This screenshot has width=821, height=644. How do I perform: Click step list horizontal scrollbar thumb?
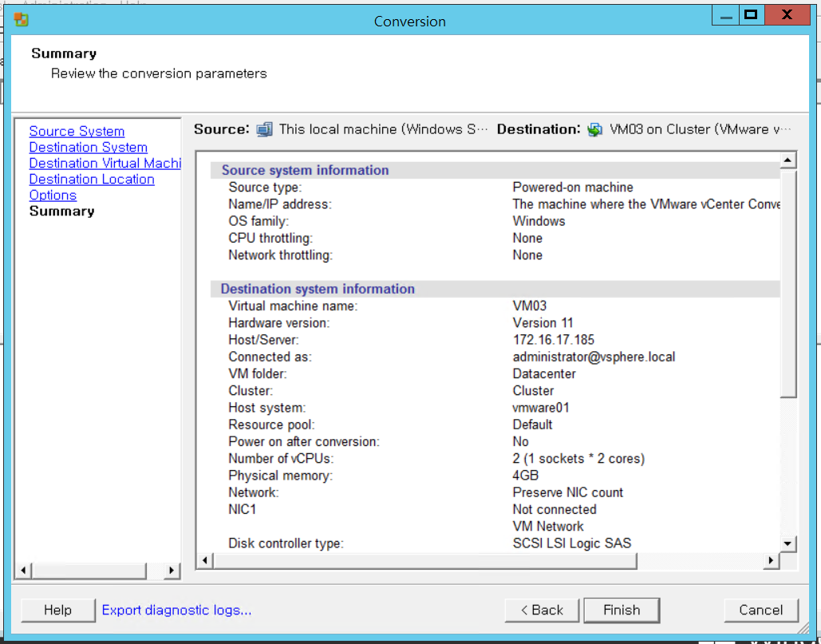pos(89,570)
